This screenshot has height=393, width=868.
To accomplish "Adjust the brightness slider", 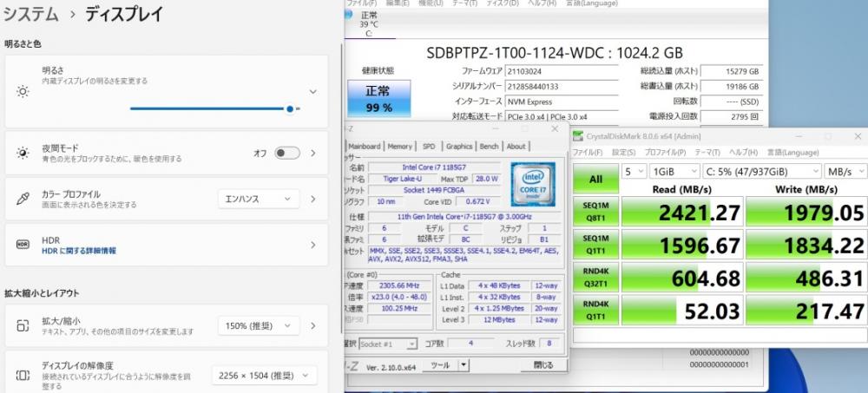I will 214,109.
